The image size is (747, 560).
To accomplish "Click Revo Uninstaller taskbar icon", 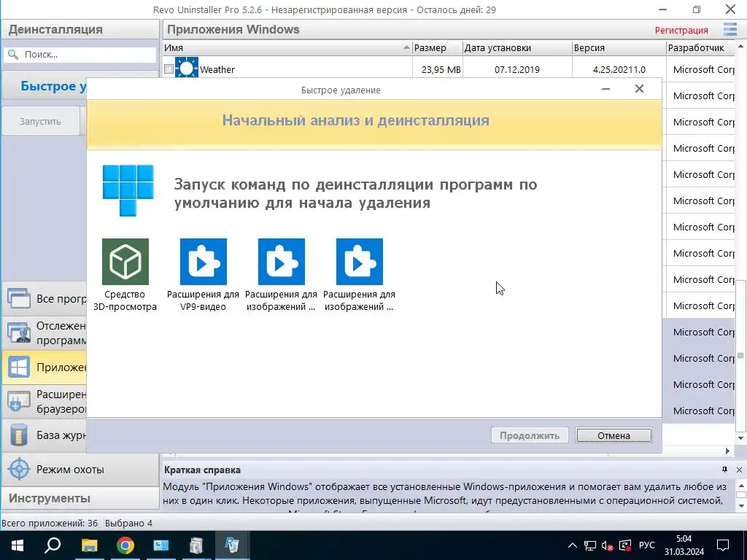I will click(232, 545).
